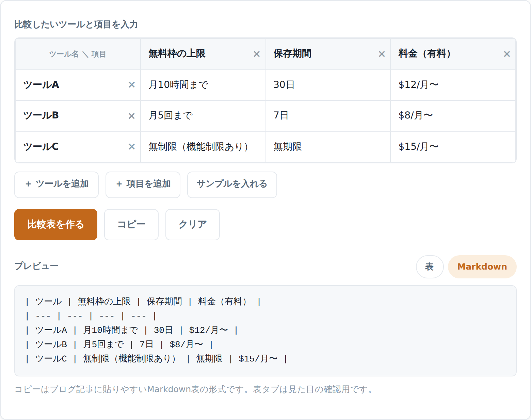This screenshot has width=531, height=420.
Task: Click the プレビュー heading
Action: point(36,266)
